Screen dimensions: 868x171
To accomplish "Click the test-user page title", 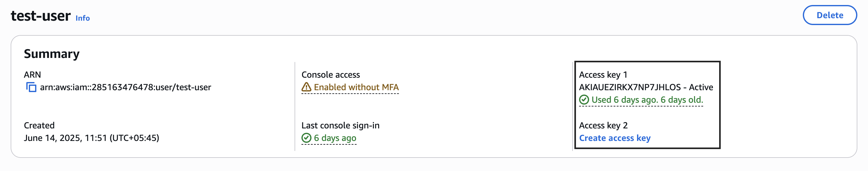I will click(x=41, y=16).
